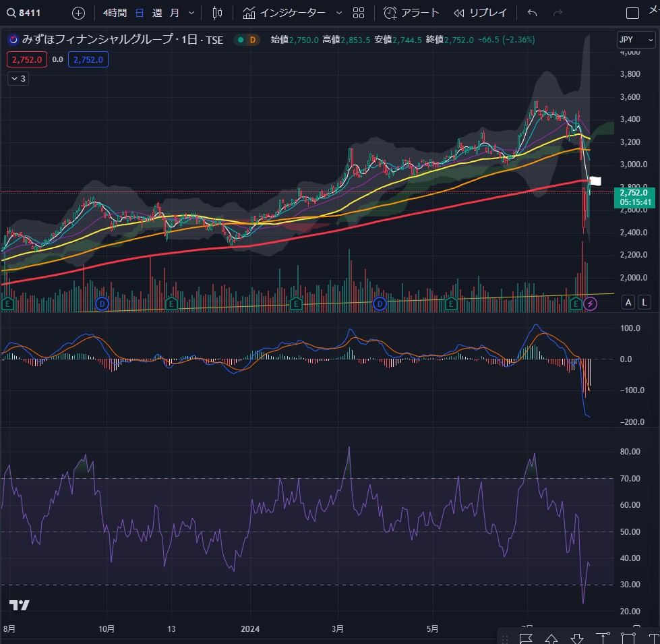This screenshot has width=660, height=644.
Task: Click the earnings E marker above 8月
Action: coord(7,303)
